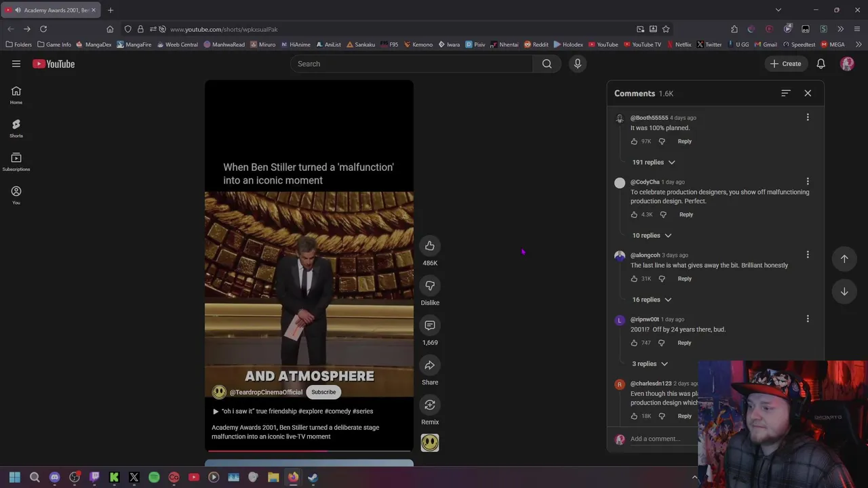
Task: Open the Gmail bookmark
Action: click(766, 45)
